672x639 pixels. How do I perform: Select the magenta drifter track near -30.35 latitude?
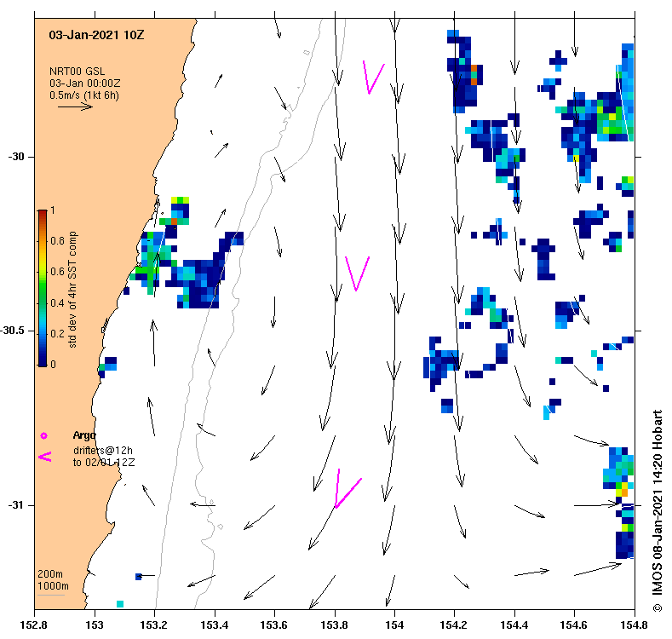pyautogui.click(x=357, y=273)
